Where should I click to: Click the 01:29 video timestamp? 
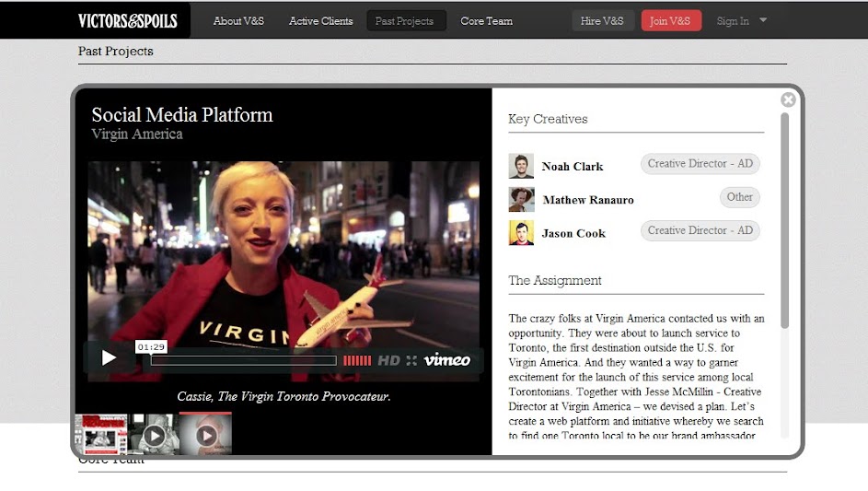click(151, 347)
